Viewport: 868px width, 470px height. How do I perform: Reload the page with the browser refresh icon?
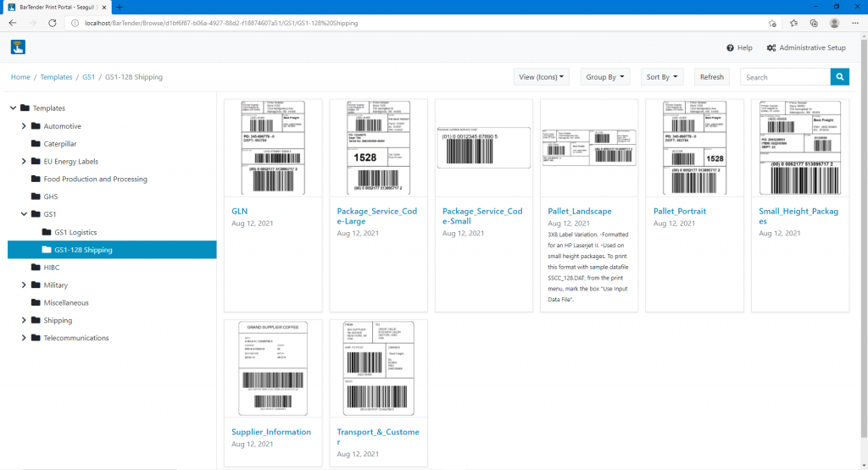[53, 23]
